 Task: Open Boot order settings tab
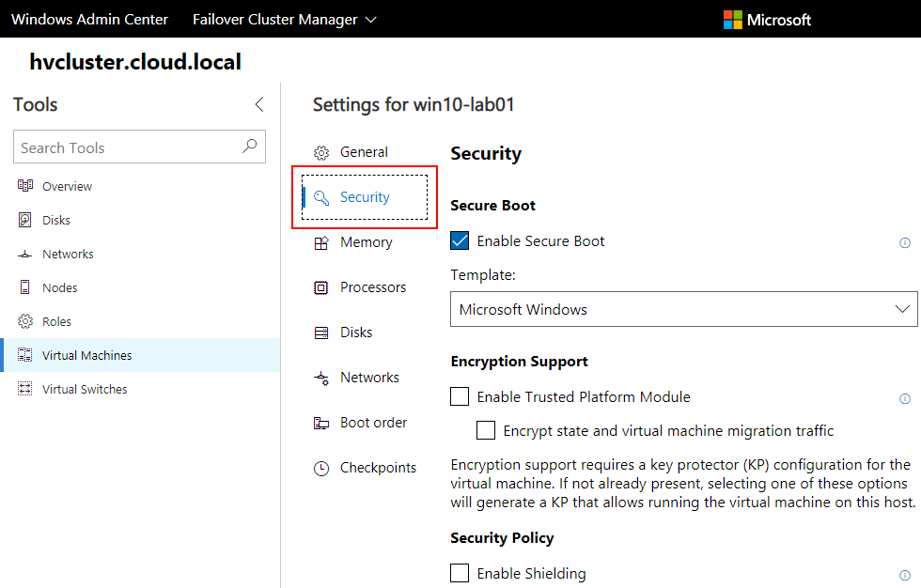click(372, 423)
